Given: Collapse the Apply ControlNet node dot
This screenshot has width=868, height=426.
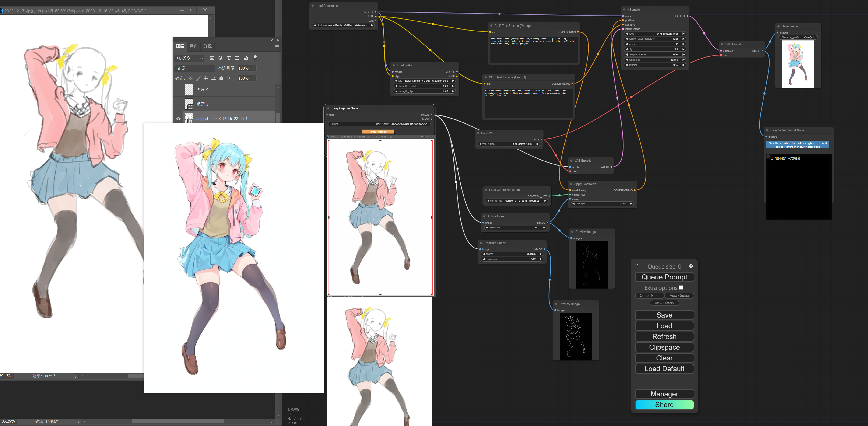Looking at the screenshot, I should [571, 184].
